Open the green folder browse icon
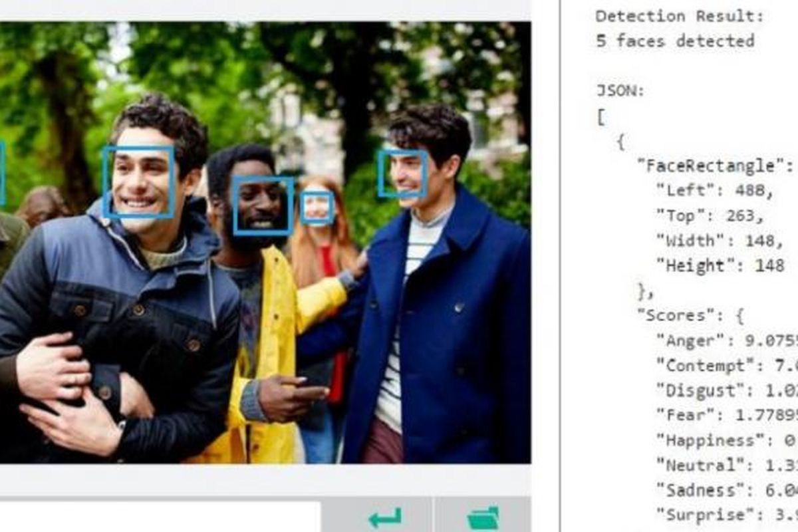Screen dimensions: 798x532 [483, 517]
